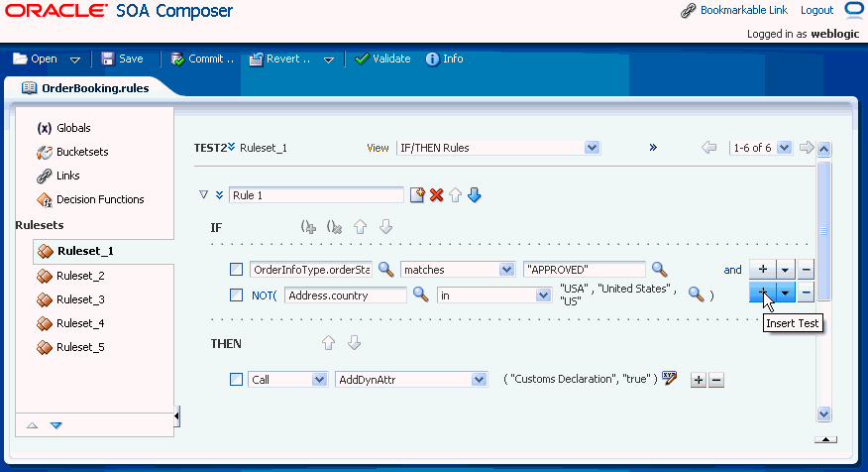The height and width of the screenshot is (472, 868).
Task: Show advanced settings chevron for Rule 1
Action: (219, 195)
